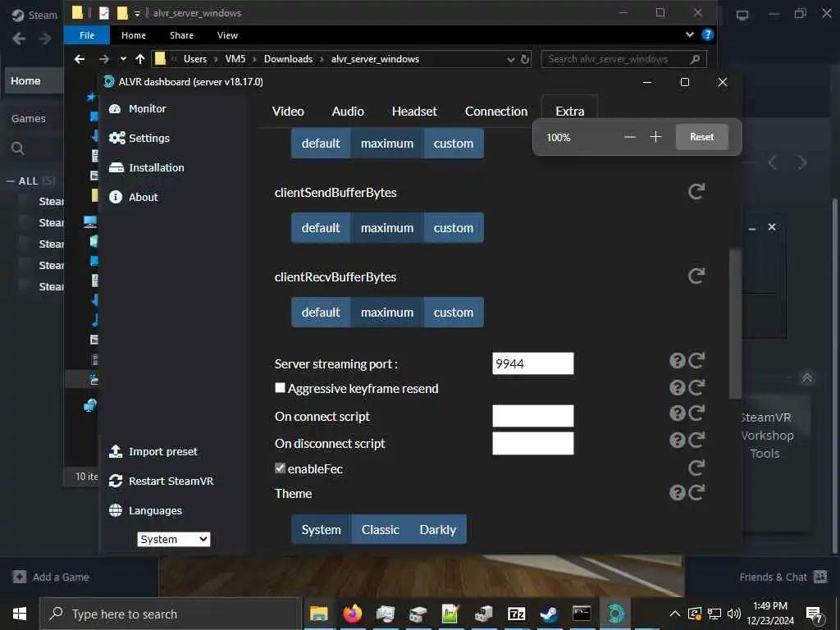Revert Aggressive keyframe resend setting

696,387
